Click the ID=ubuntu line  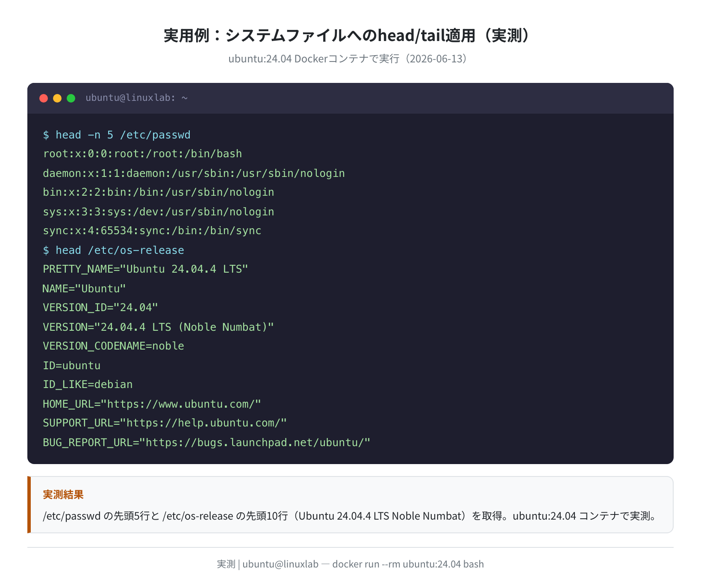pyautogui.click(x=71, y=366)
